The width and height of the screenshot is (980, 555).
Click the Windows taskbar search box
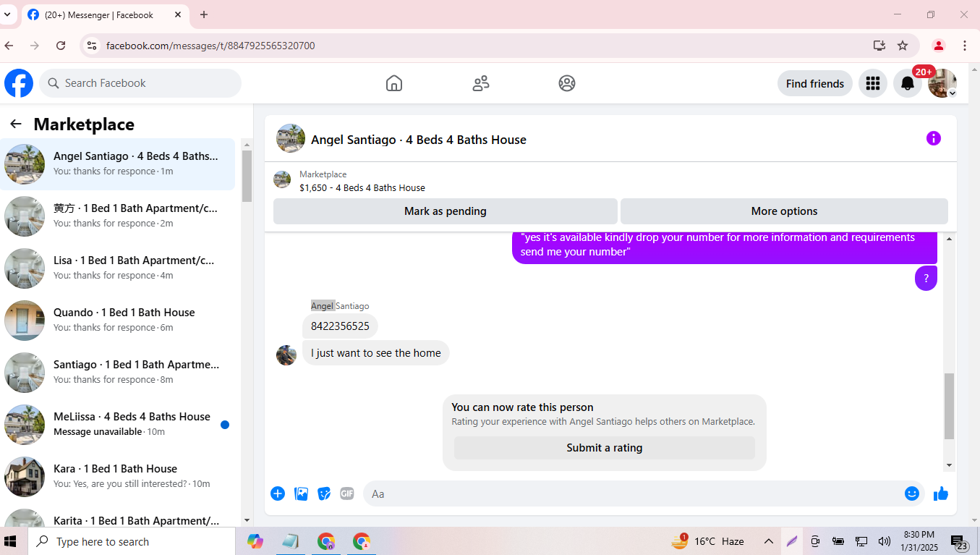[132, 541]
